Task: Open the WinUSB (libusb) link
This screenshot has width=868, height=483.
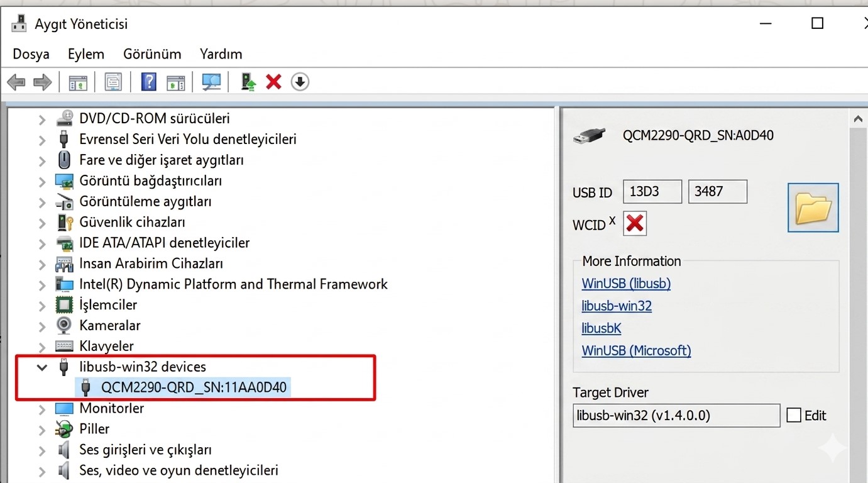Action: pos(626,284)
